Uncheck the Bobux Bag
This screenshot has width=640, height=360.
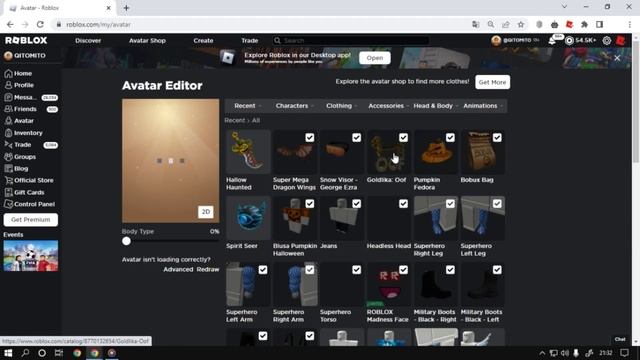pos(497,138)
